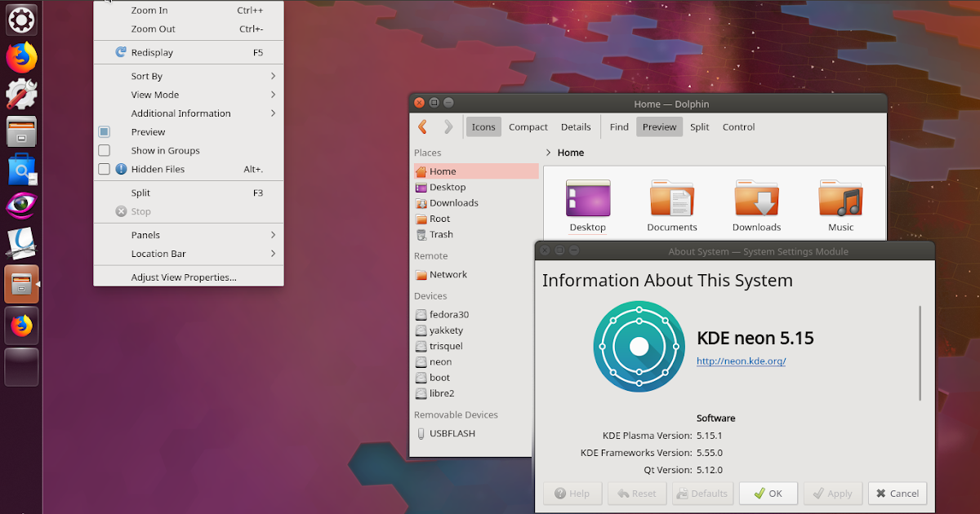This screenshot has height=514, width=980.
Task: Open the Control menu in Dolphin
Action: pos(737,126)
